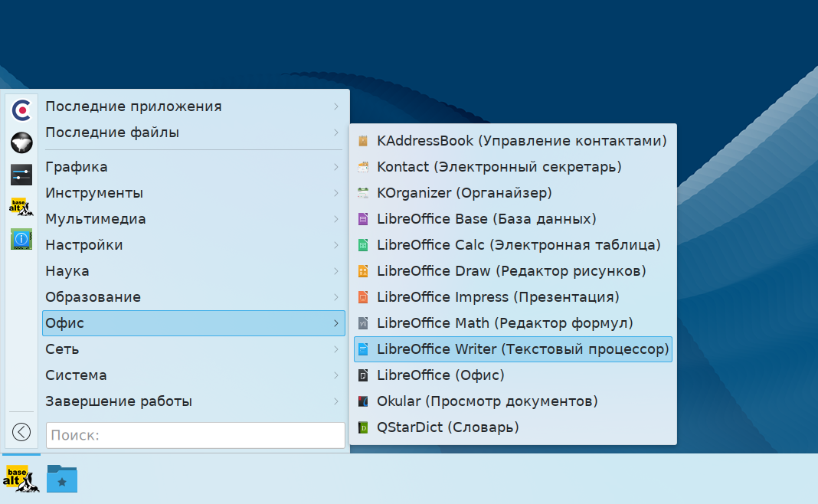Image resolution: width=818 pixels, height=504 pixels.
Task: Click the red and blue circle favorite icon
Action: 21,110
